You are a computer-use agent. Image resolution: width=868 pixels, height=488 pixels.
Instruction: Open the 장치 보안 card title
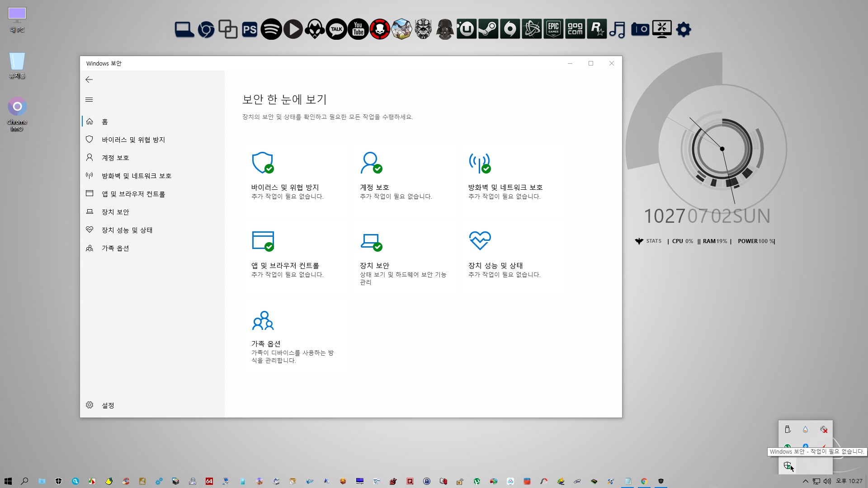(374, 265)
